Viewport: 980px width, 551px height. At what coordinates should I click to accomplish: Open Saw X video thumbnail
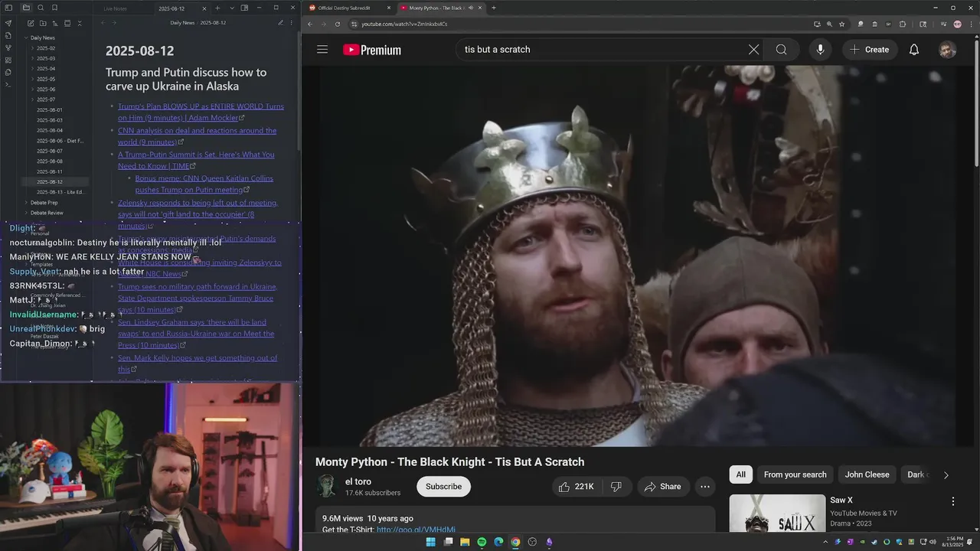[777, 514]
